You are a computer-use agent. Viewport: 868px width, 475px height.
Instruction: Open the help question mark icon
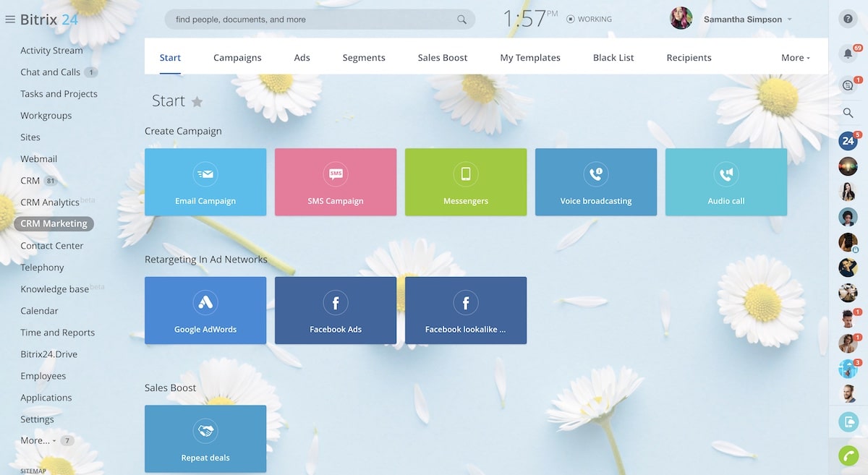point(848,20)
